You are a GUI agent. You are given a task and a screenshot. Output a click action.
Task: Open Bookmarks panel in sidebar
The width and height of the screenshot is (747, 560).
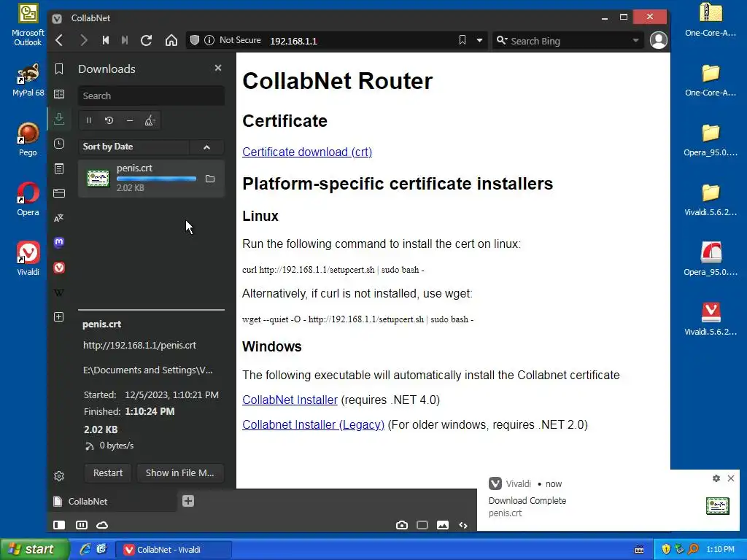tap(59, 69)
